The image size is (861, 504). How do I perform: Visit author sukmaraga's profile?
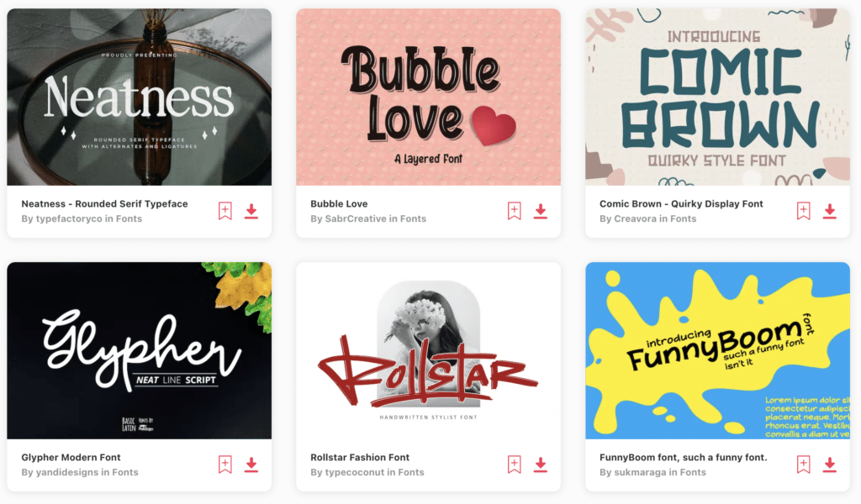coord(640,472)
